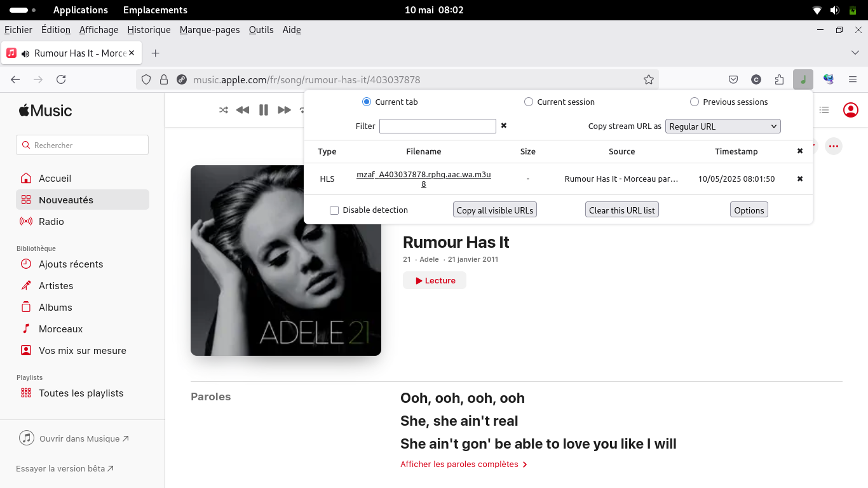Open the Historique menu

(x=149, y=30)
